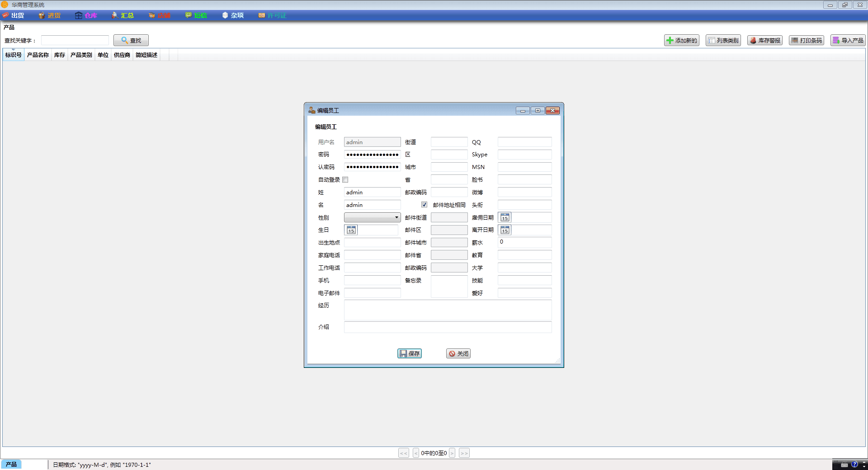Close the 编辑员工 dialog with red X
Screen dimensions: 868x470
point(552,110)
